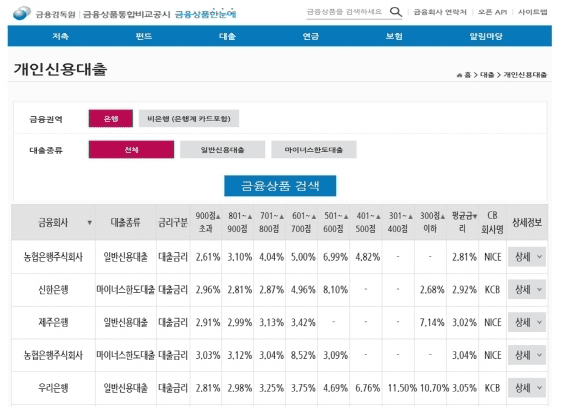Viewport: 561px width, 412px height.
Task: Click the 제주은행 company cell
Action: click(x=53, y=322)
